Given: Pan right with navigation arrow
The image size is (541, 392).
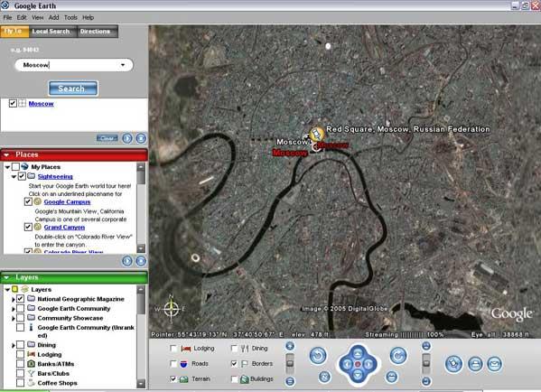Looking at the screenshot, I should [x=368, y=364].
